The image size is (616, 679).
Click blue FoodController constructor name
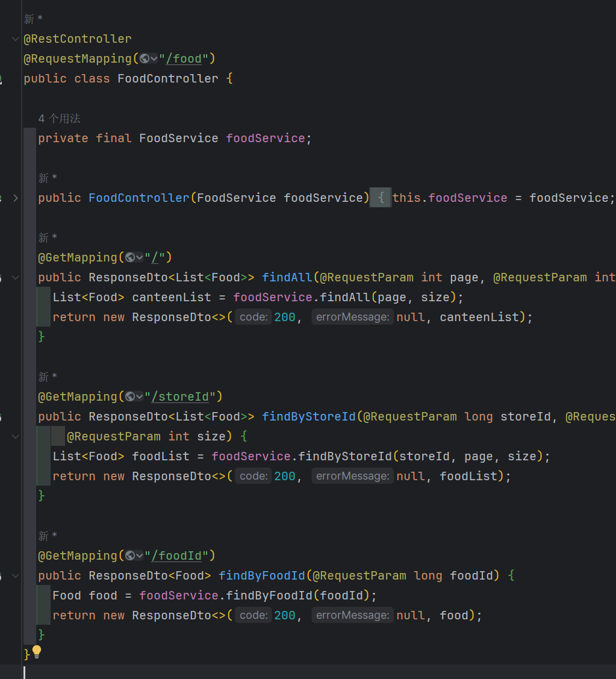pos(139,198)
